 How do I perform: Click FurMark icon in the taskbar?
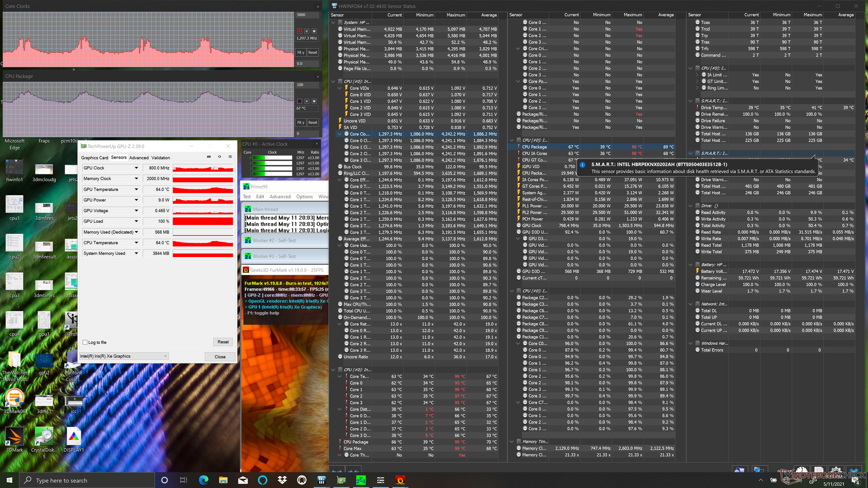pos(400,480)
